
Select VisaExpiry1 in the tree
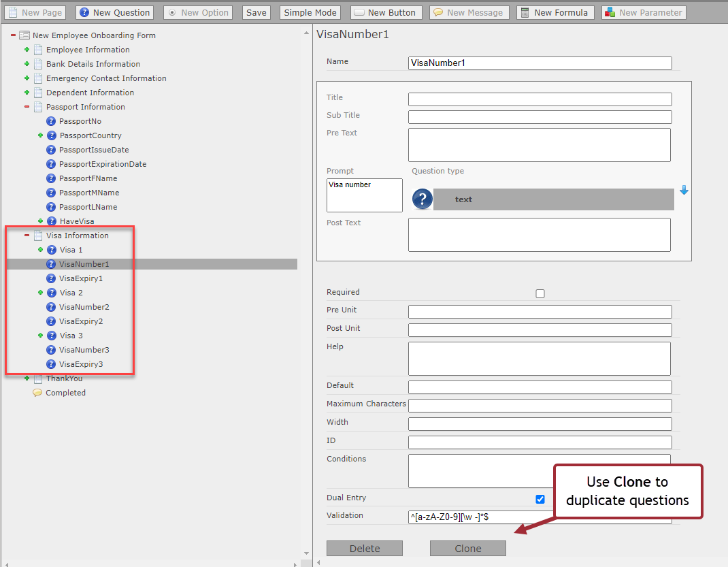click(x=80, y=278)
